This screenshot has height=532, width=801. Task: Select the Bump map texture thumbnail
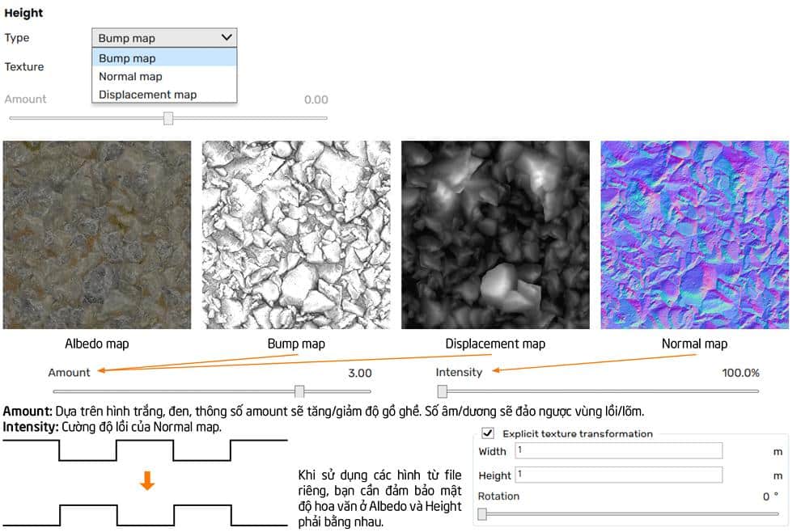coord(296,235)
